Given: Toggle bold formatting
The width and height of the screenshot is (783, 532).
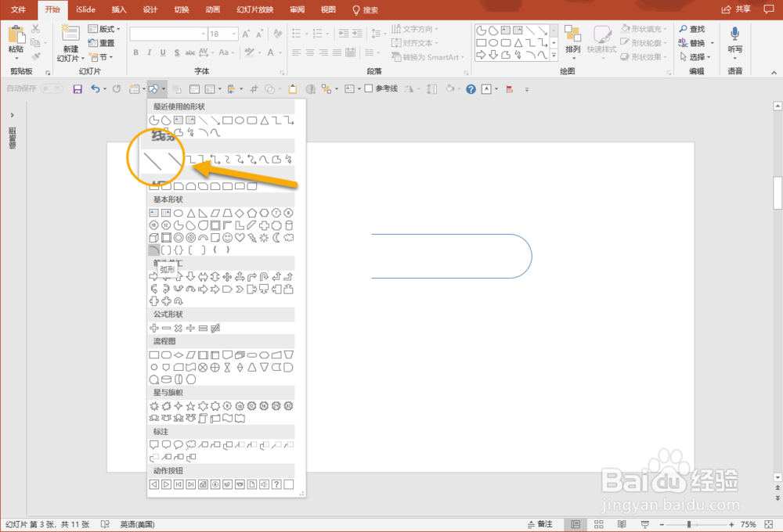Looking at the screenshot, I should pyautogui.click(x=135, y=51).
